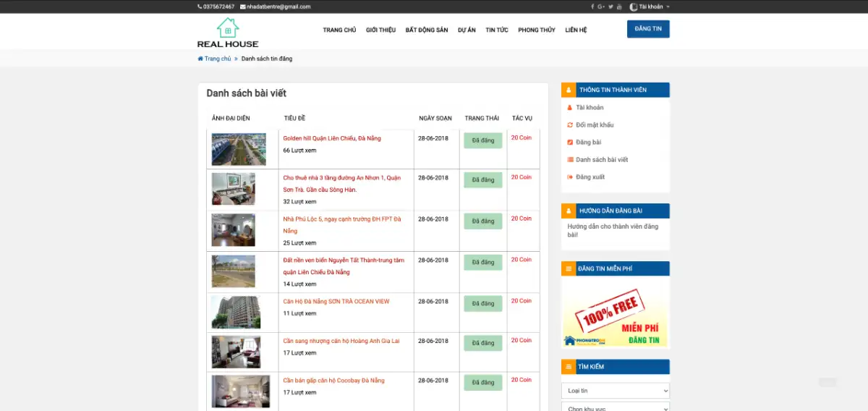Open the Dự án menu item
This screenshot has height=411, width=868.
pyautogui.click(x=467, y=30)
